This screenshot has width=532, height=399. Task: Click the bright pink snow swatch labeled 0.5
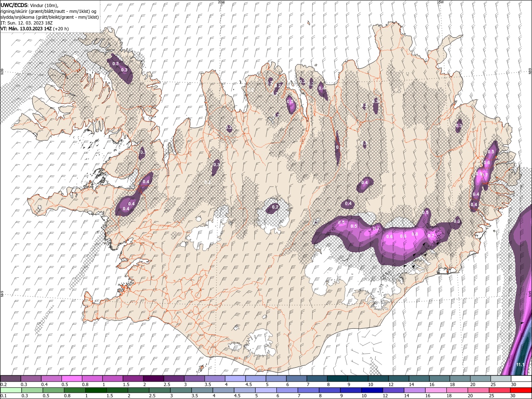tap(71, 379)
